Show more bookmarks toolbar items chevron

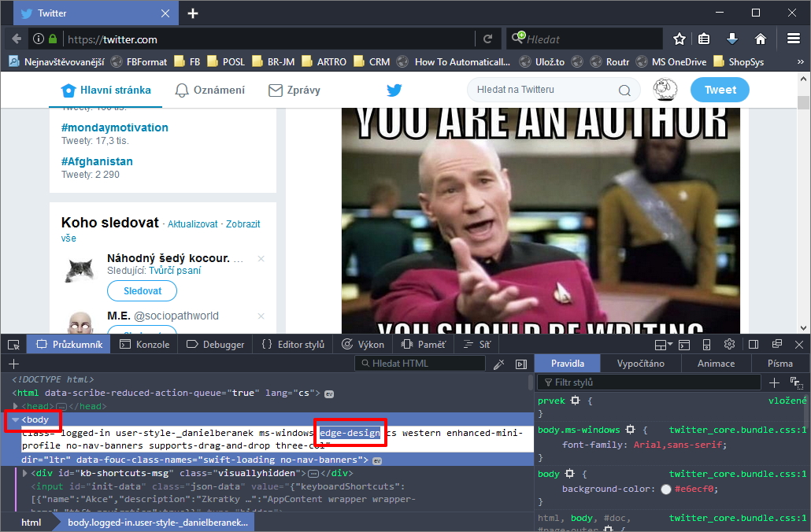(801, 61)
